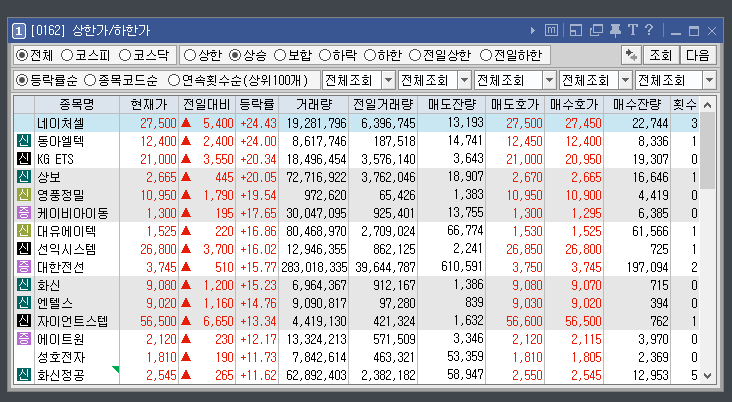The height and width of the screenshot is (402, 732).
Task: Open the third 전체조회 dropdown
Action: [x=515, y=80]
